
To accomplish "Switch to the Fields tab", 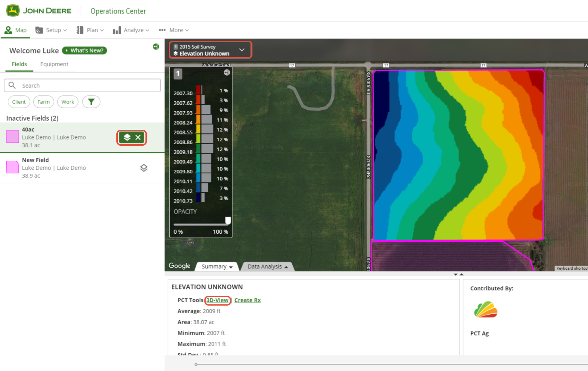I will tap(19, 64).
